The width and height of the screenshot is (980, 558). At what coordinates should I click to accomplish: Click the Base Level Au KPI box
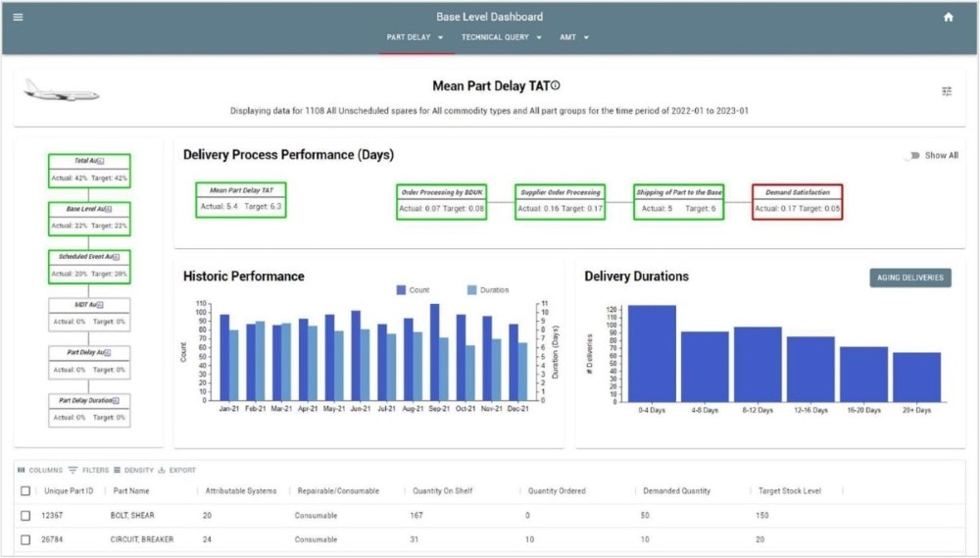[x=89, y=219]
